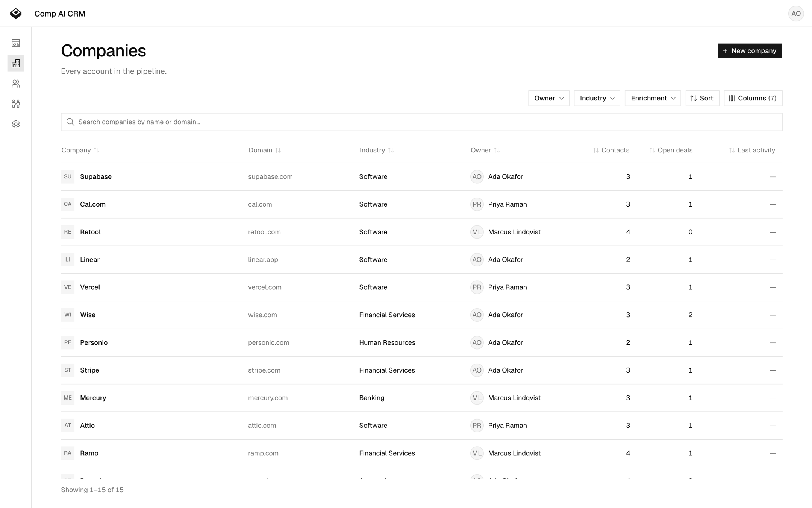Sort by Last activity column arrows icon
812x508 pixels.
point(732,150)
